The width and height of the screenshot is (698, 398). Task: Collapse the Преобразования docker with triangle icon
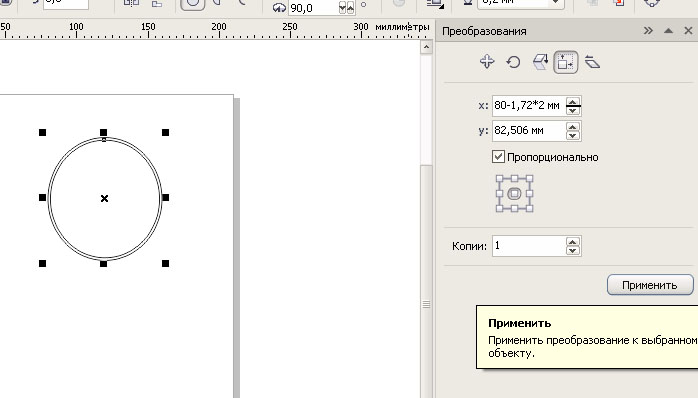[668, 31]
